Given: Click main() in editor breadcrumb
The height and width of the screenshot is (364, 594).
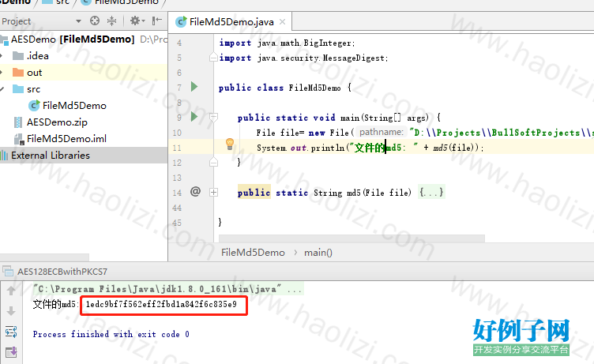Looking at the screenshot, I should tap(318, 253).
